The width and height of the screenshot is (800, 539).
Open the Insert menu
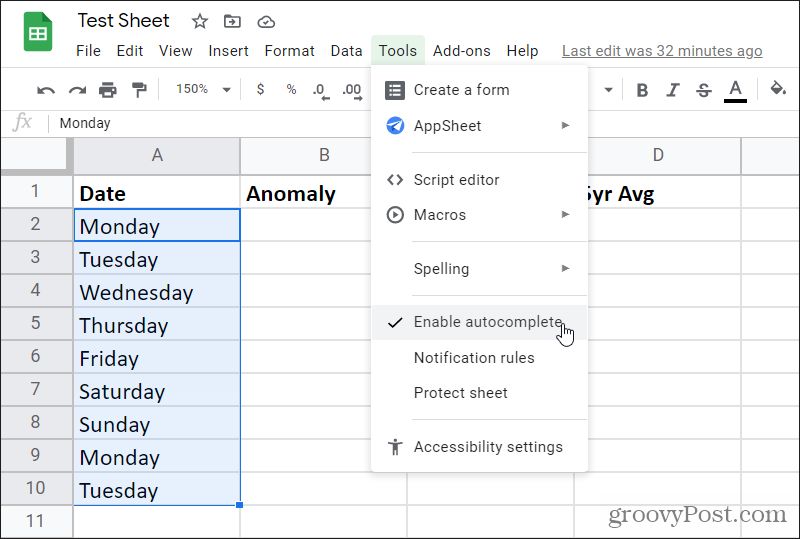[229, 51]
